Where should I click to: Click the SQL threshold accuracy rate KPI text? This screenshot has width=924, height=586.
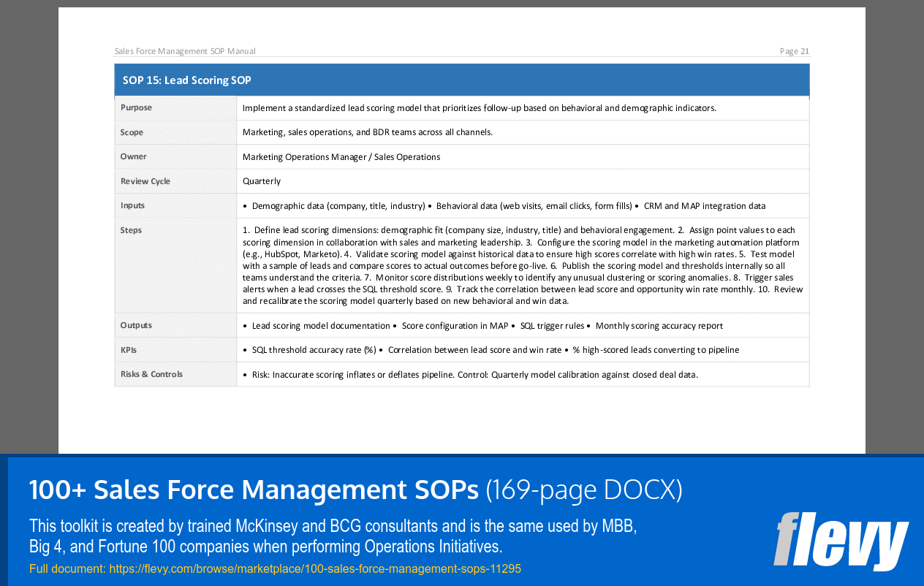(x=303, y=350)
